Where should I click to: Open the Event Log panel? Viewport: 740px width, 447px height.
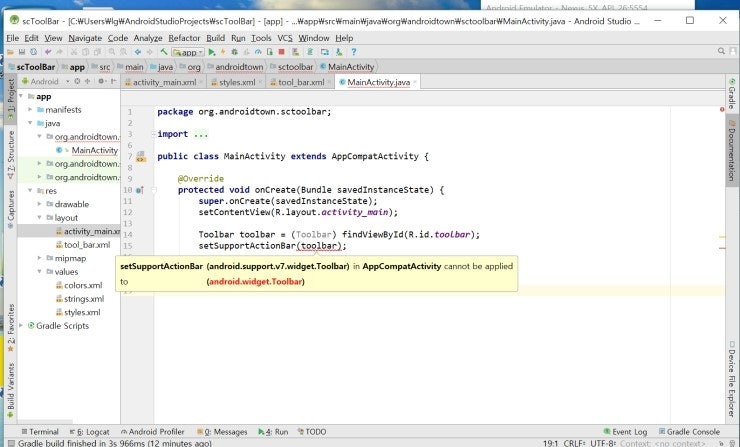[x=625, y=432]
